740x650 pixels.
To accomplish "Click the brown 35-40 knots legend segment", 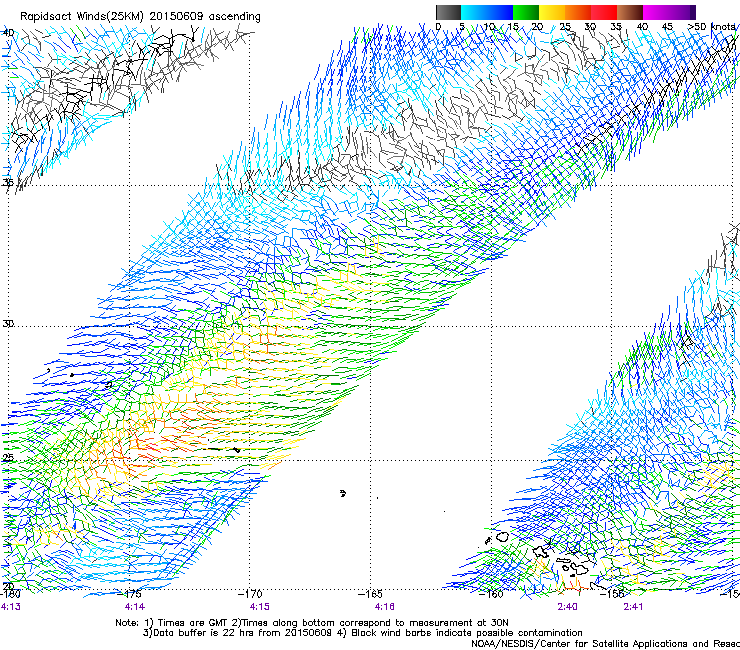I will [x=630, y=12].
